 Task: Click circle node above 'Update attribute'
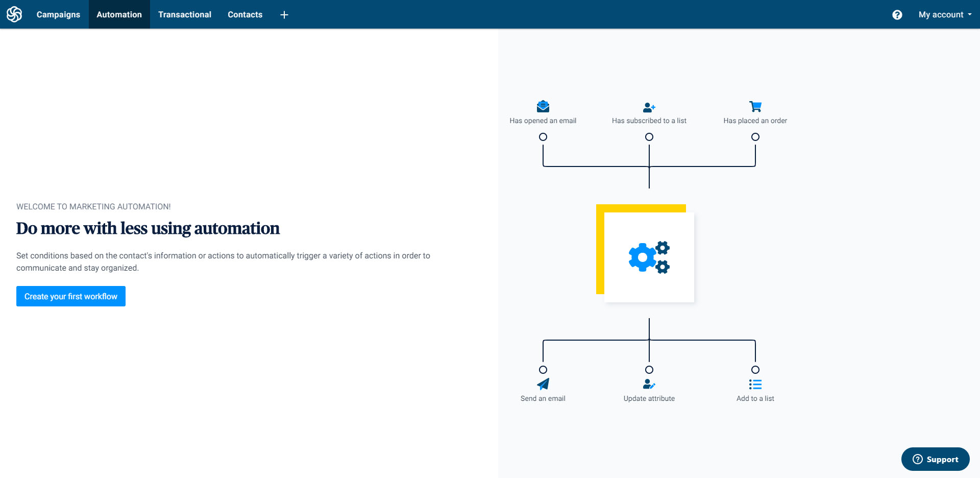coord(649,370)
